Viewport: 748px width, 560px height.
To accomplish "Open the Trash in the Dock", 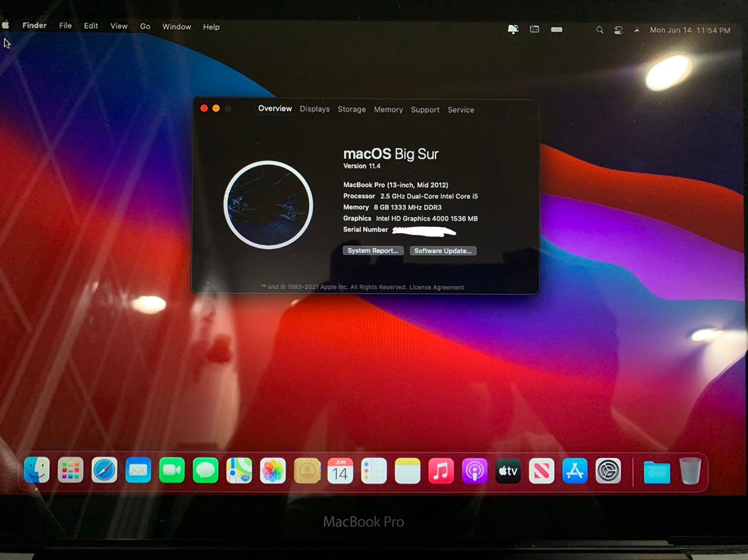I will click(690, 471).
